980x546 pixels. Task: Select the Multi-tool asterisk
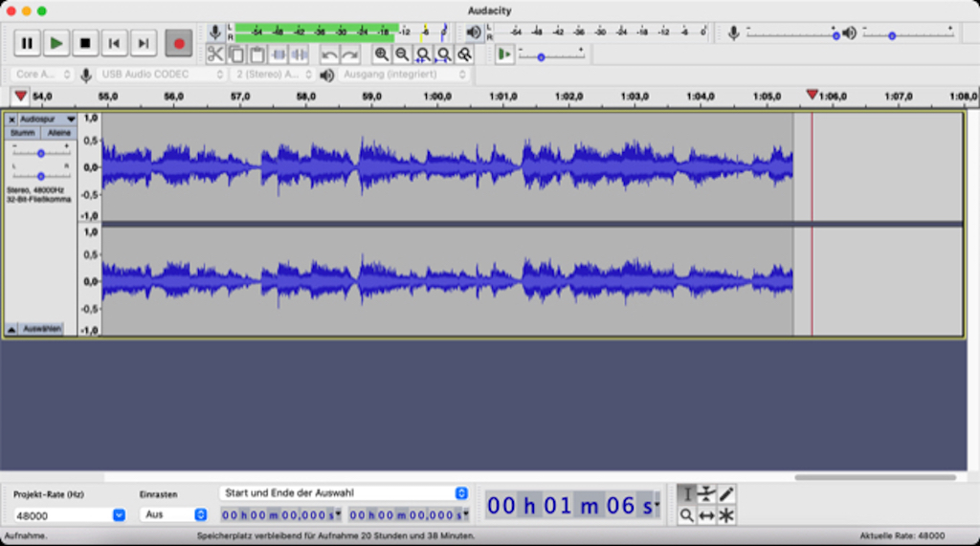point(726,515)
